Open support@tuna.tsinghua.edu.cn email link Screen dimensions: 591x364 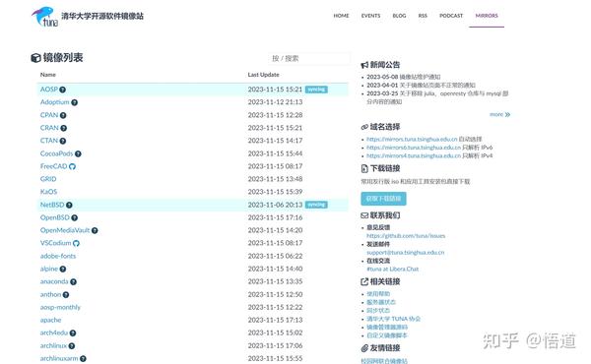pos(406,252)
